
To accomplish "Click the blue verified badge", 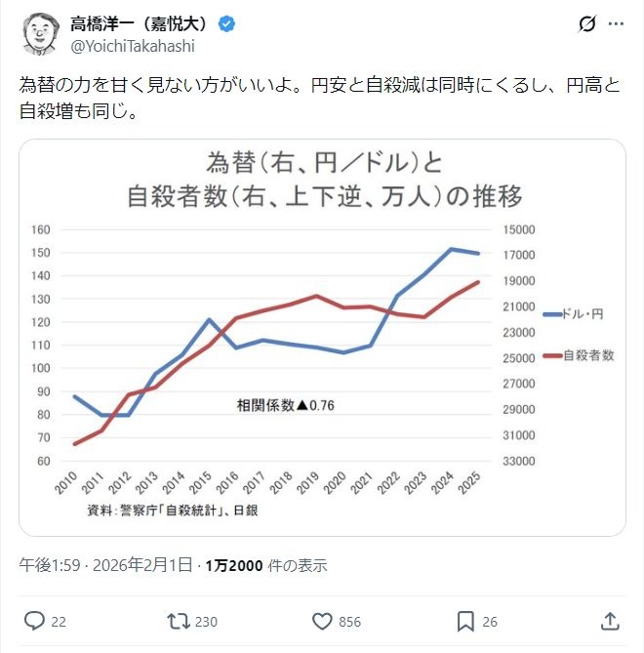I will click(x=225, y=23).
